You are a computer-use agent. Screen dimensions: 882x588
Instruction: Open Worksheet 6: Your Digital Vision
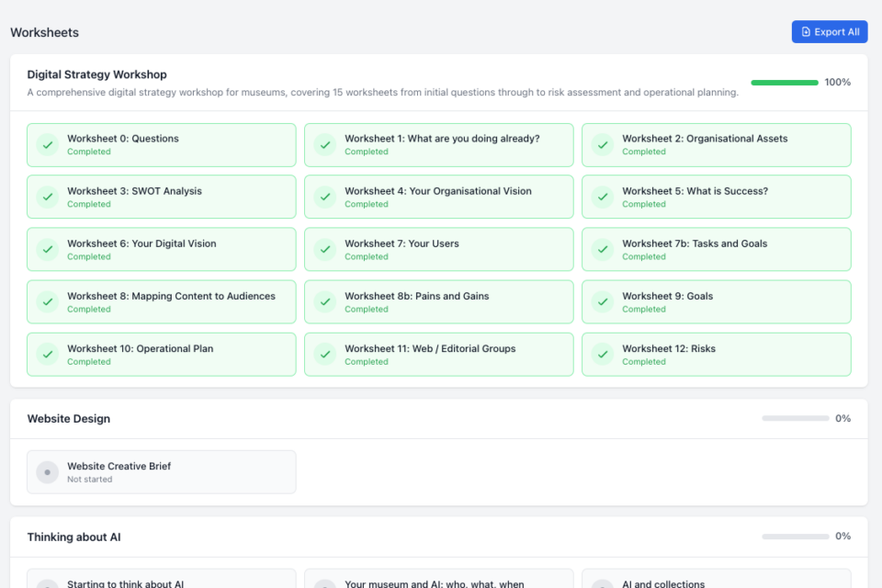pos(162,250)
